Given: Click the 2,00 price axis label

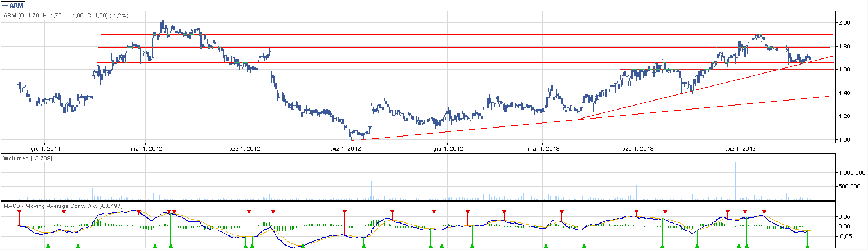Looking at the screenshot, I should tap(845, 22).
